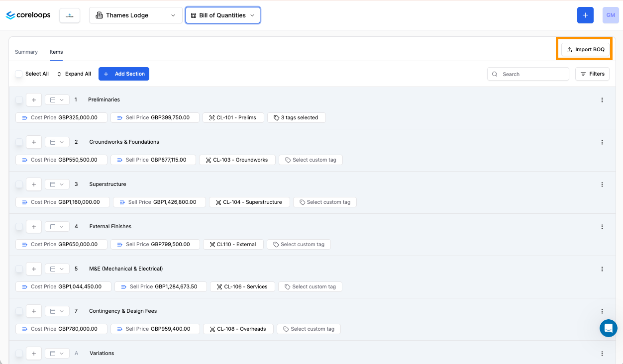The height and width of the screenshot is (364, 623).
Task: Click the CL-103 - Groundworks cost code chip
Action: [237, 160]
